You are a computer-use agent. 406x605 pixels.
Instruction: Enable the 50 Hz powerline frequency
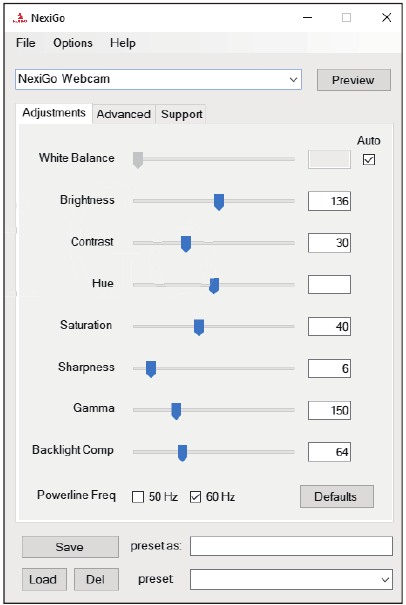click(138, 497)
